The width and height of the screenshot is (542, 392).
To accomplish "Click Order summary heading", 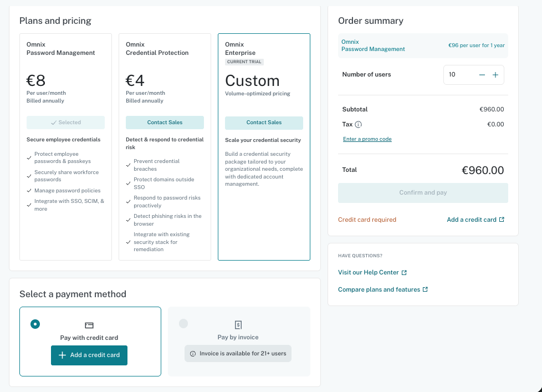I will coord(371,21).
